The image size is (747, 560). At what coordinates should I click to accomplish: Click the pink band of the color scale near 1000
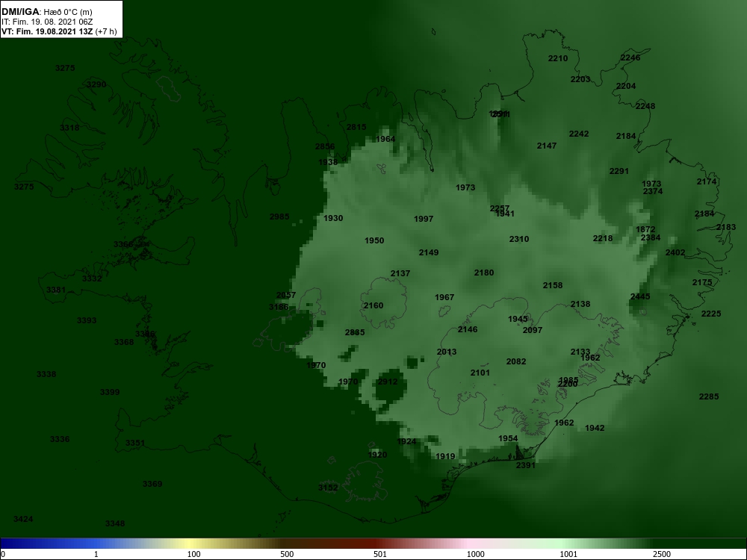pos(469,544)
